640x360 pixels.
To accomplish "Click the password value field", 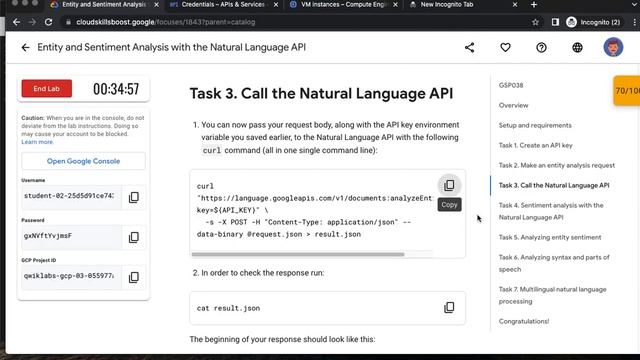I will (x=71, y=236).
